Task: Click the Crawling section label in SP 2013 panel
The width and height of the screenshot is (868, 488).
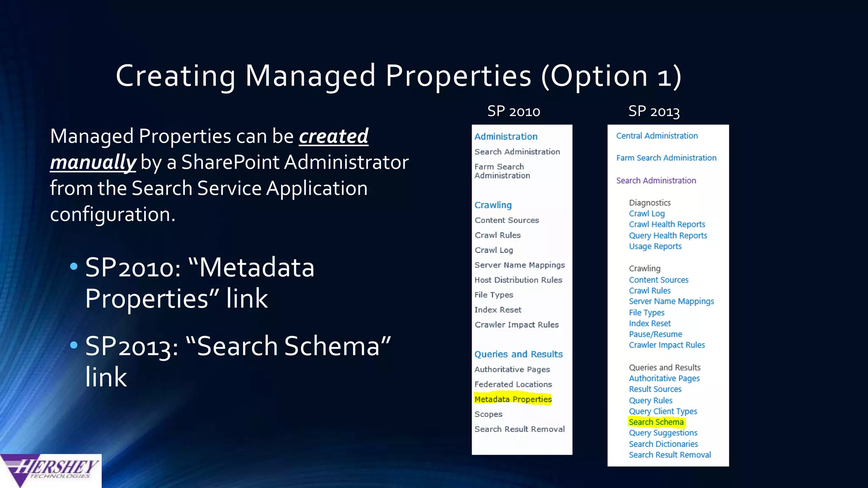Action: [645, 269]
